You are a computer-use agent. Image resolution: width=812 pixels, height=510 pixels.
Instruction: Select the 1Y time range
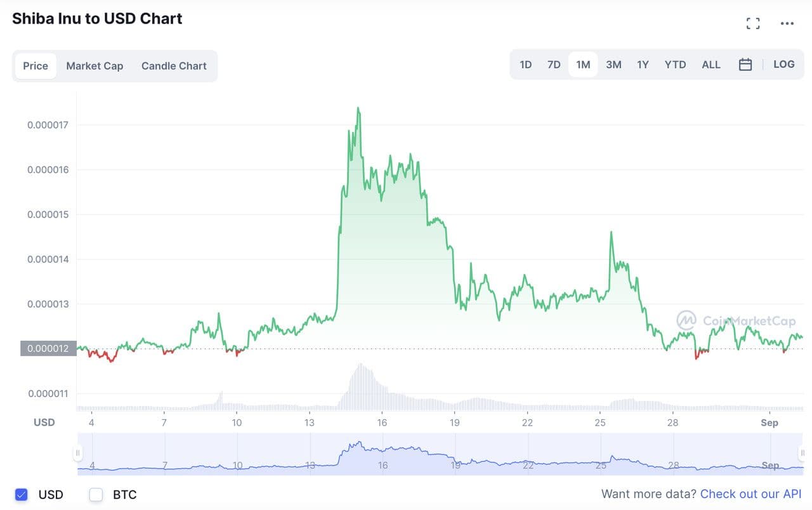coord(643,65)
